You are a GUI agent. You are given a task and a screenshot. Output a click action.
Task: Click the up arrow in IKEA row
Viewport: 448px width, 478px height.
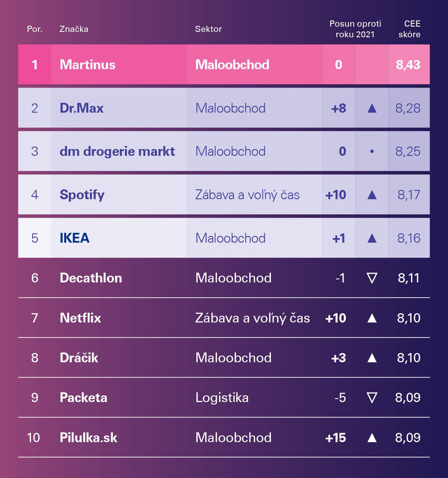click(x=372, y=238)
